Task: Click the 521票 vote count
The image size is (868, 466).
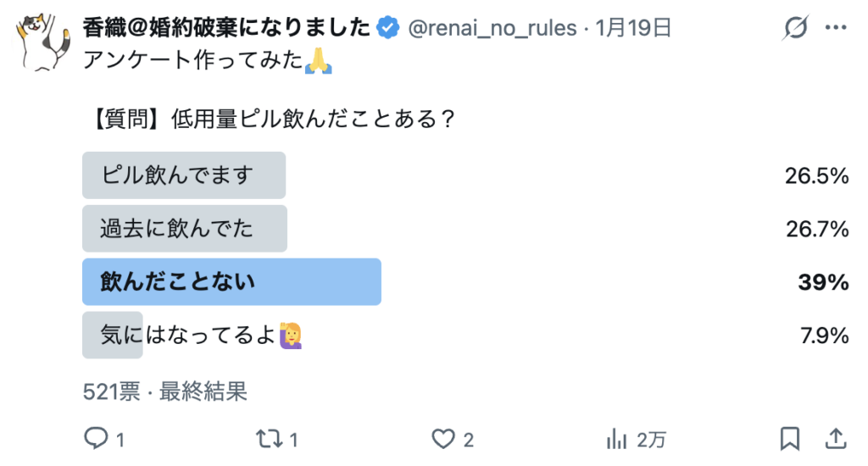Action: point(111,391)
